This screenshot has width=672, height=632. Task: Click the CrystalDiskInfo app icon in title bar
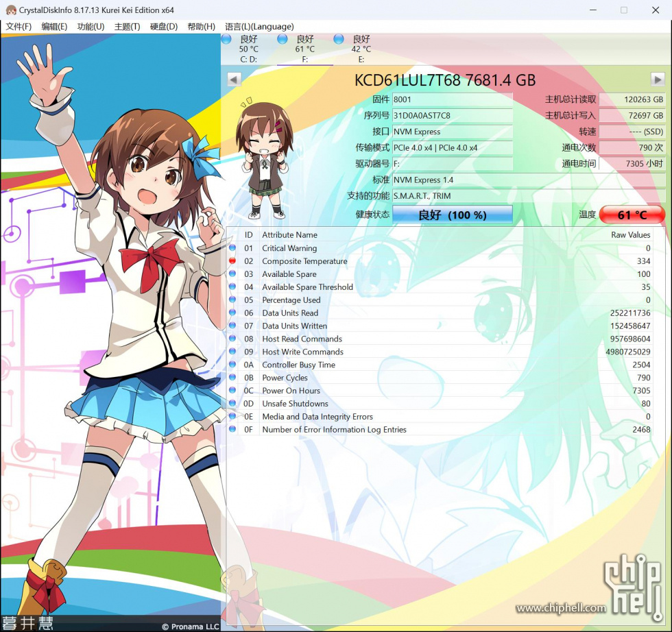11,10
